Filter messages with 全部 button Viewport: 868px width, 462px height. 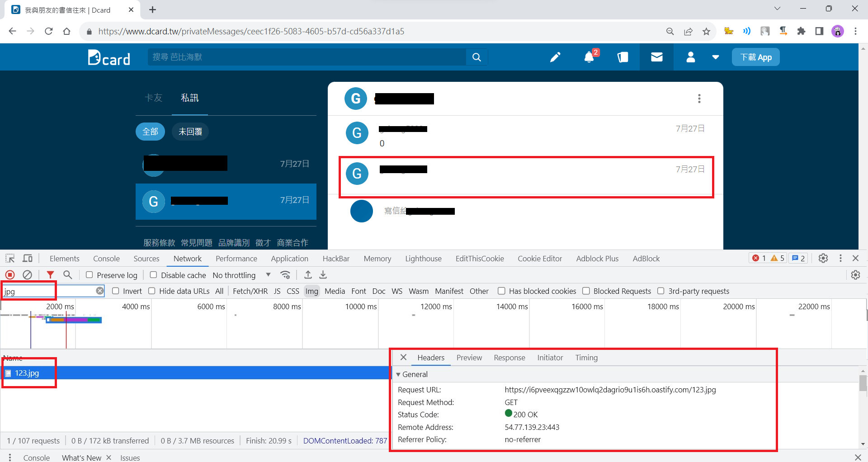tap(150, 132)
